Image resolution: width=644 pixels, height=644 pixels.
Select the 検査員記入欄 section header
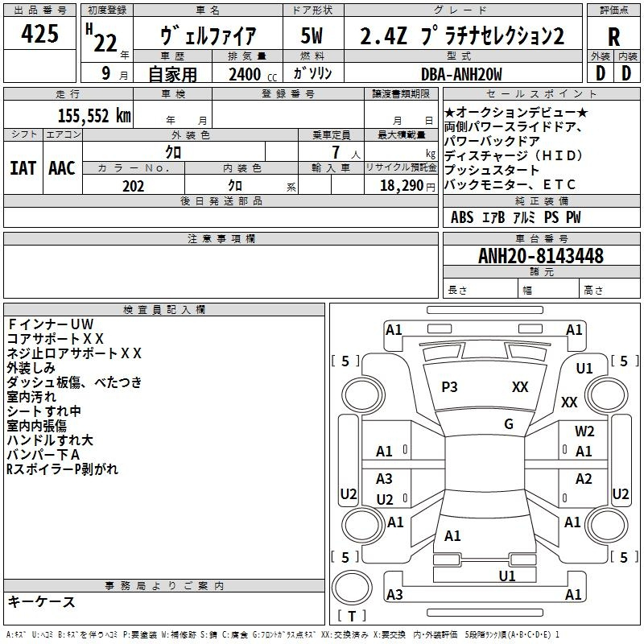[x=164, y=310]
